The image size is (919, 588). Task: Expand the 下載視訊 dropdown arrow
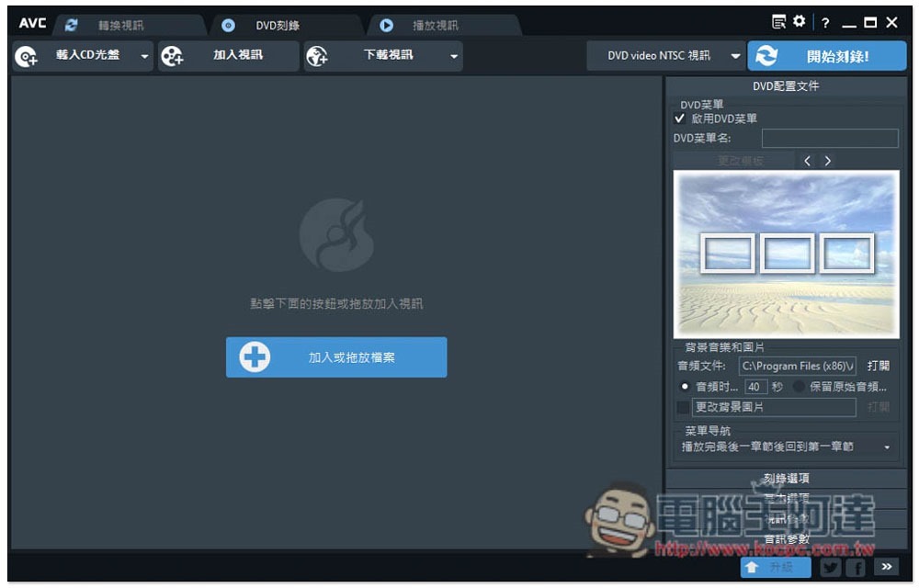(x=454, y=56)
